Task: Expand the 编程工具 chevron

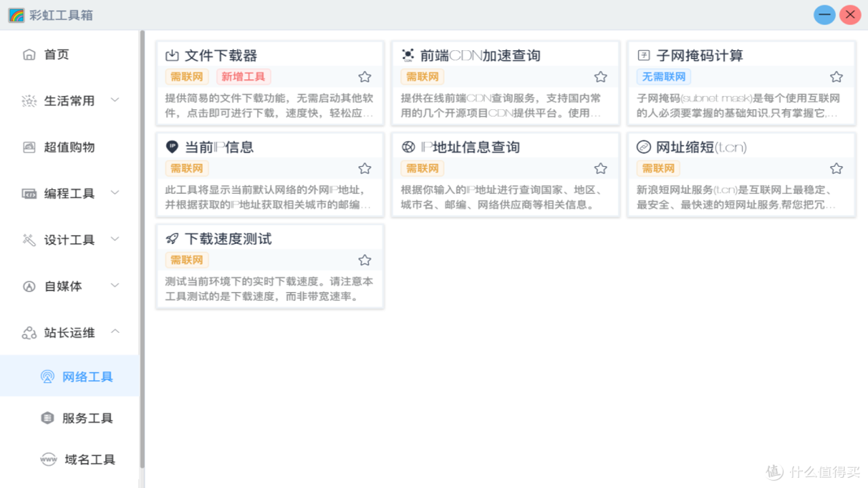Action: pos(115,193)
